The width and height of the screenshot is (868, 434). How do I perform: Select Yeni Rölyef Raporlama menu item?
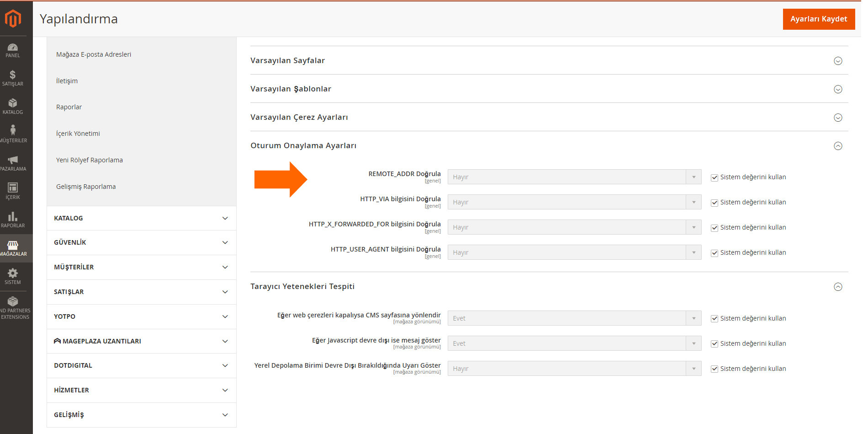click(x=90, y=160)
